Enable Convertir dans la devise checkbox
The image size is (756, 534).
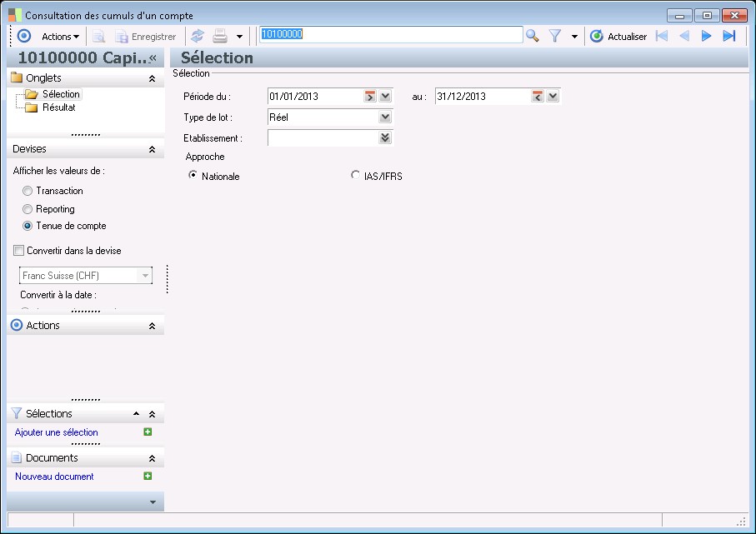pos(19,251)
